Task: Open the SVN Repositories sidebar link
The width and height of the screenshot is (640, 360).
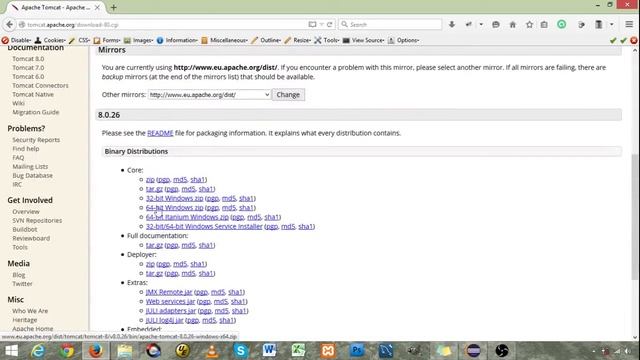Action: point(37,220)
